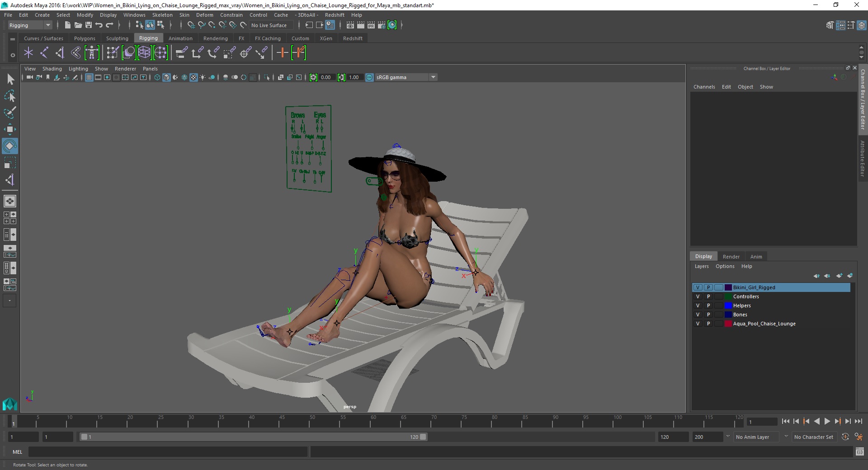Activate the Rotate tool in toolbox
This screenshot has height=470, width=868.
(x=10, y=146)
